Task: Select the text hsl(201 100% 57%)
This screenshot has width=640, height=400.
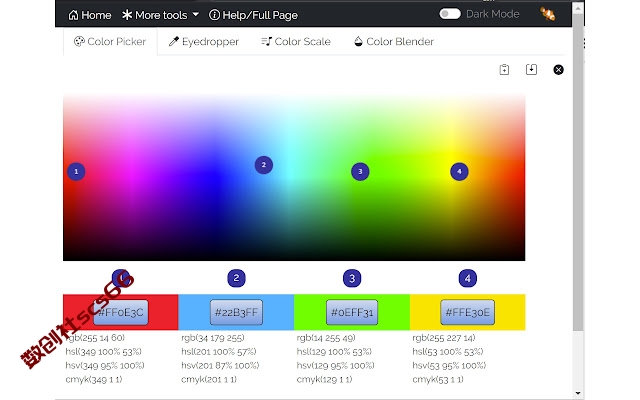Action: pos(219,351)
